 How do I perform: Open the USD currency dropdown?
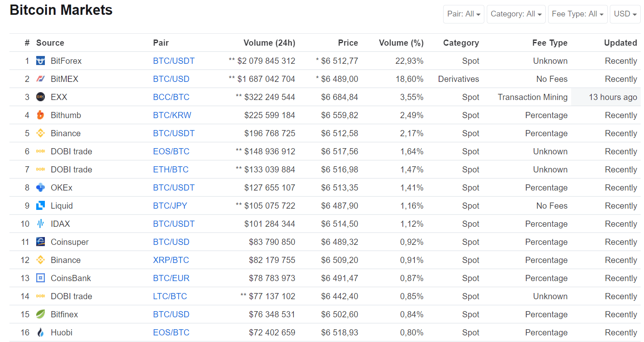point(625,14)
